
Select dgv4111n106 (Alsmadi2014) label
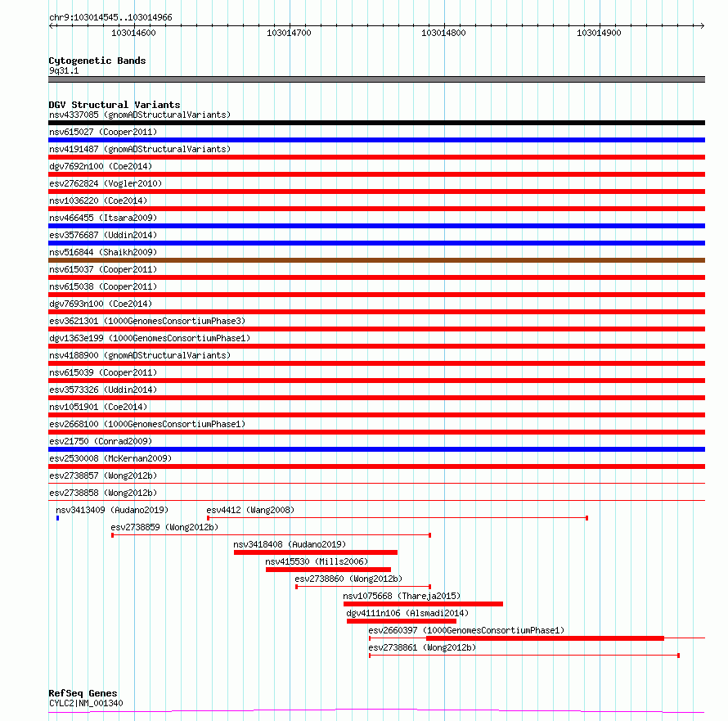tap(407, 613)
